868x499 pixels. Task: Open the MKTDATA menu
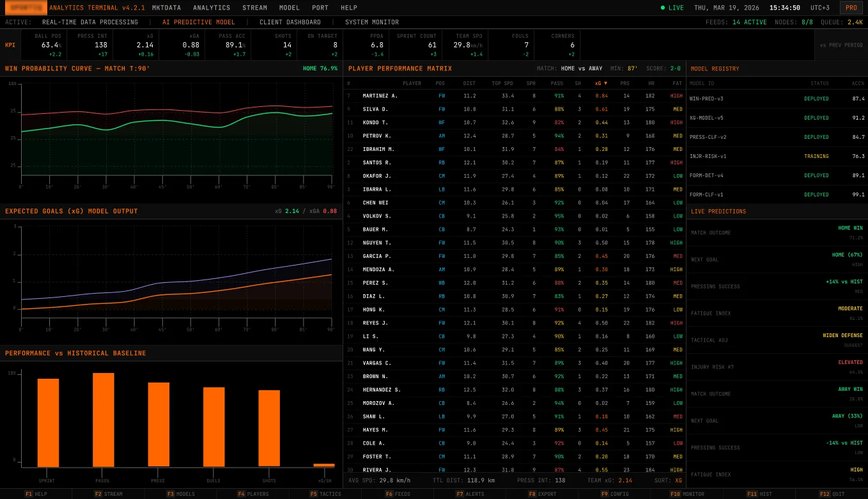point(166,8)
